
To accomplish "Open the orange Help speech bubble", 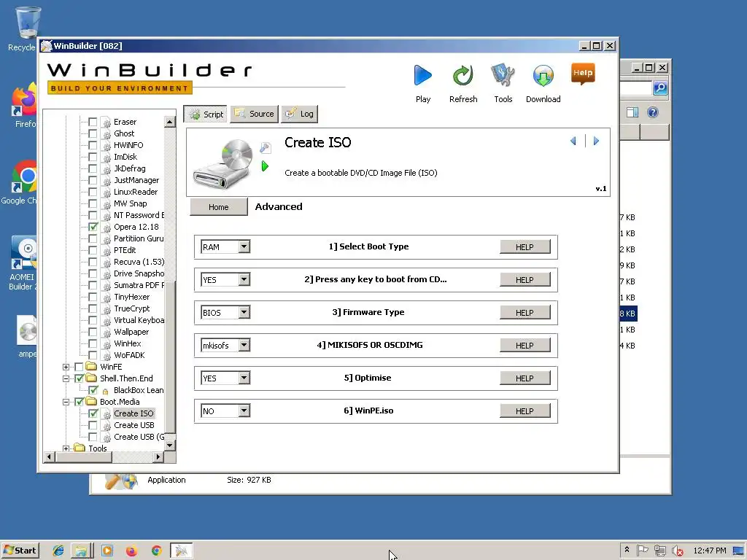I will click(x=583, y=74).
